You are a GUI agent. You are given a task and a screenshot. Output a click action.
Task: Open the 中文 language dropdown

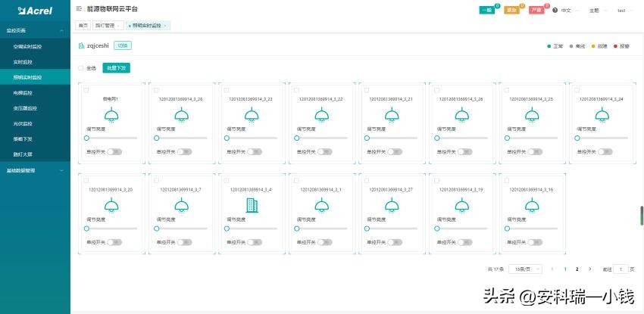570,11
